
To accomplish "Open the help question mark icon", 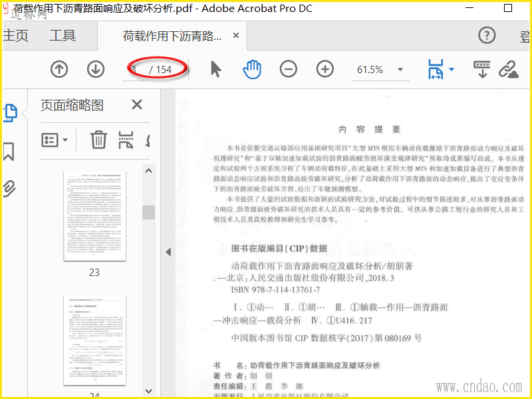I will [x=487, y=35].
